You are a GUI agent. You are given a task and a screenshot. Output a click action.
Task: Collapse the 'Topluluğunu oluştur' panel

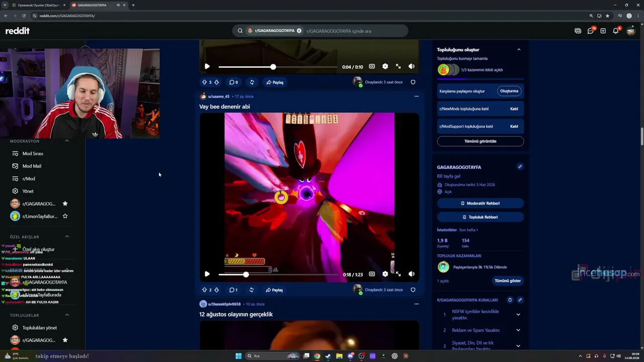[x=519, y=49]
